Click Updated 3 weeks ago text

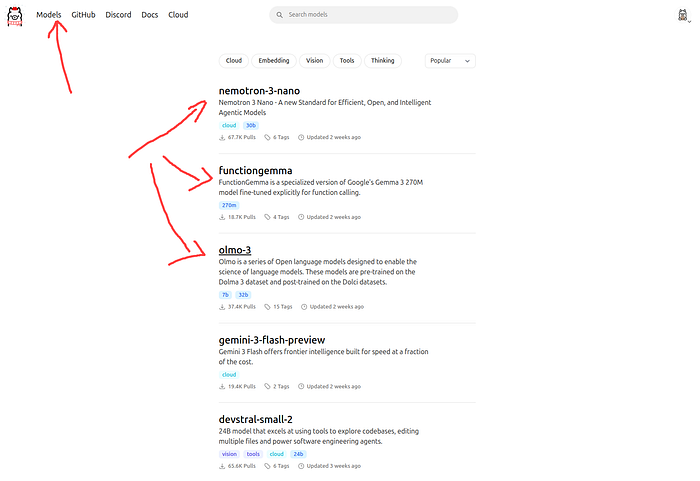(x=333, y=466)
